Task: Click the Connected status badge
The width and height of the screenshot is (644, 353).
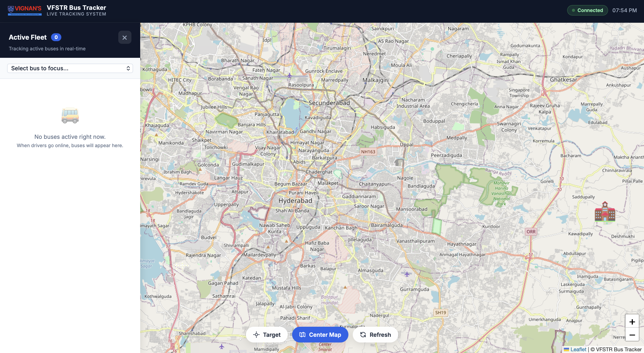Action: click(x=587, y=10)
